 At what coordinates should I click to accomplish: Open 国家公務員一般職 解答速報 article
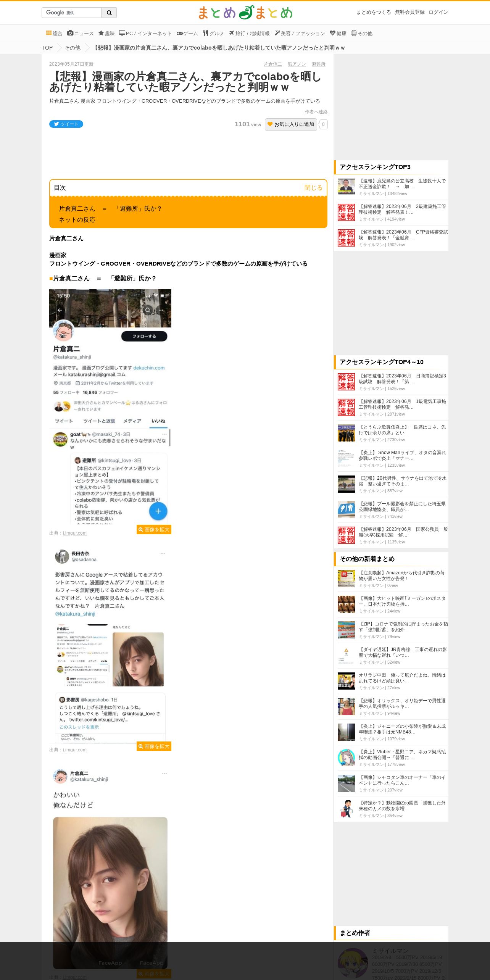(403, 532)
